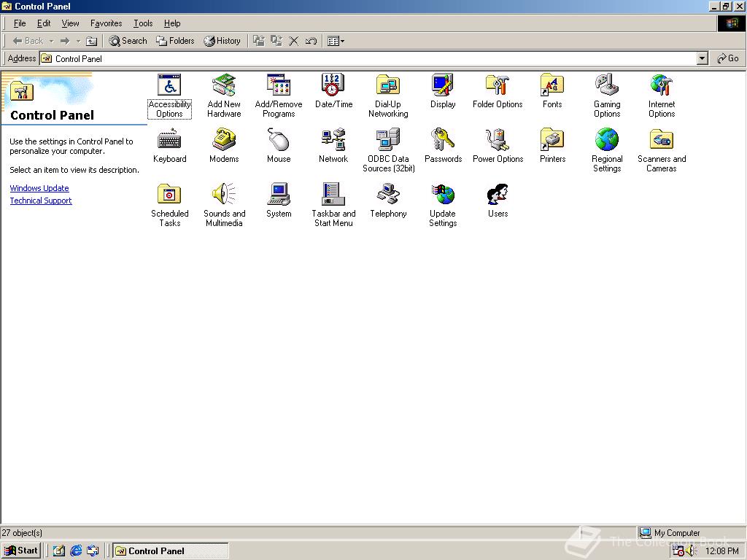
Task: Click the Passwords keys icon
Action: pos(443,139)
